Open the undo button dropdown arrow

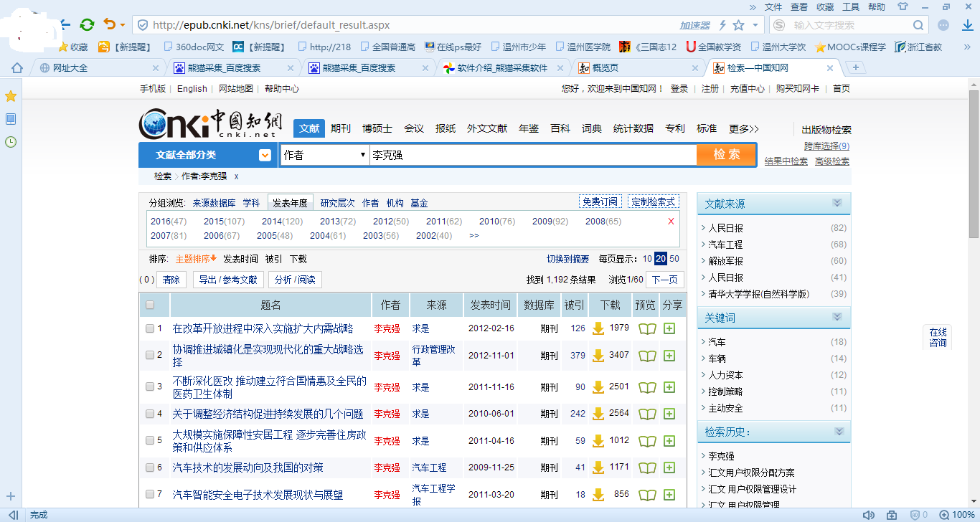pyautogui.click(x=123, y=25)
